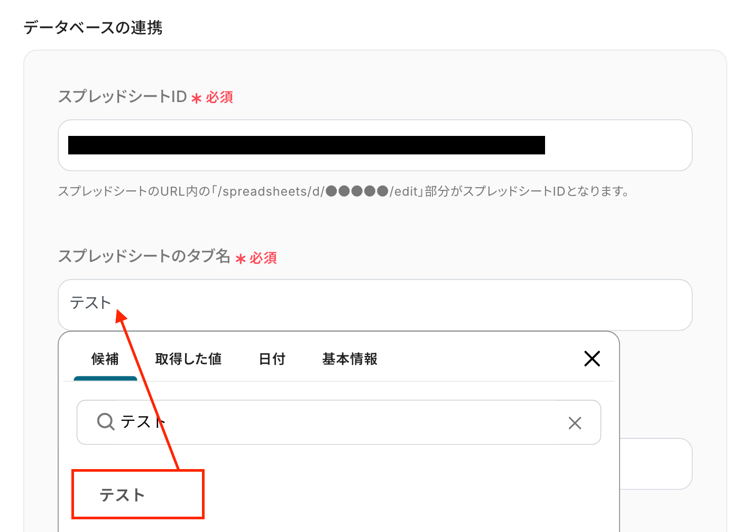Click the magnifying glass search icon

tap(106, 422)
